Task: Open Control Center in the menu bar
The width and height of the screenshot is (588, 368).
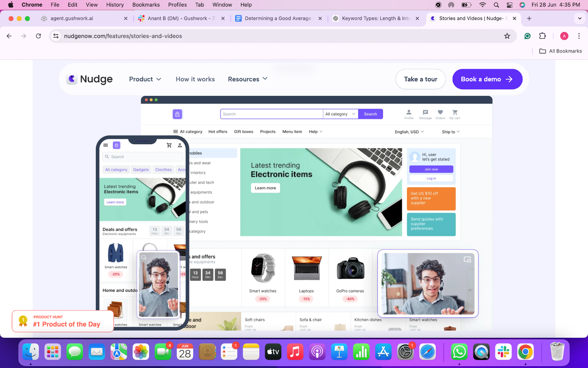Action: (x=509, y=5)
